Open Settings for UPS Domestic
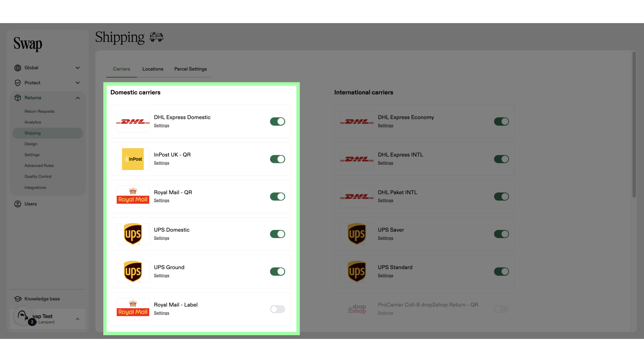 pos(161,238)
